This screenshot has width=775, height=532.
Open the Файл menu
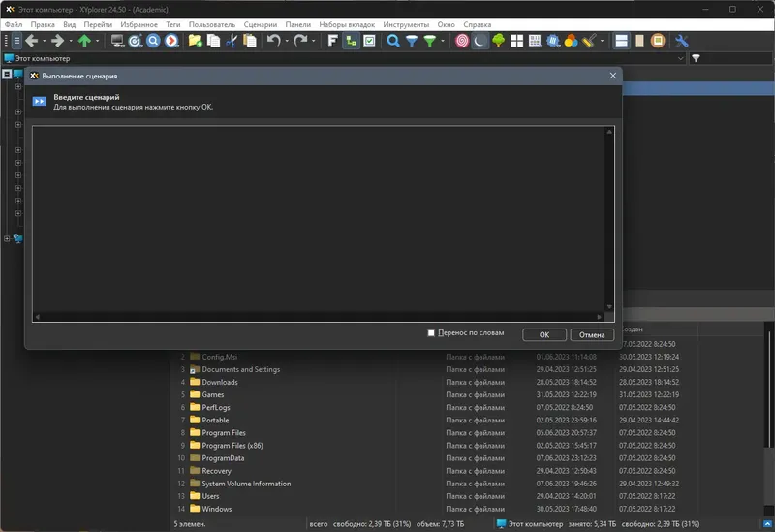coord(14,24)
